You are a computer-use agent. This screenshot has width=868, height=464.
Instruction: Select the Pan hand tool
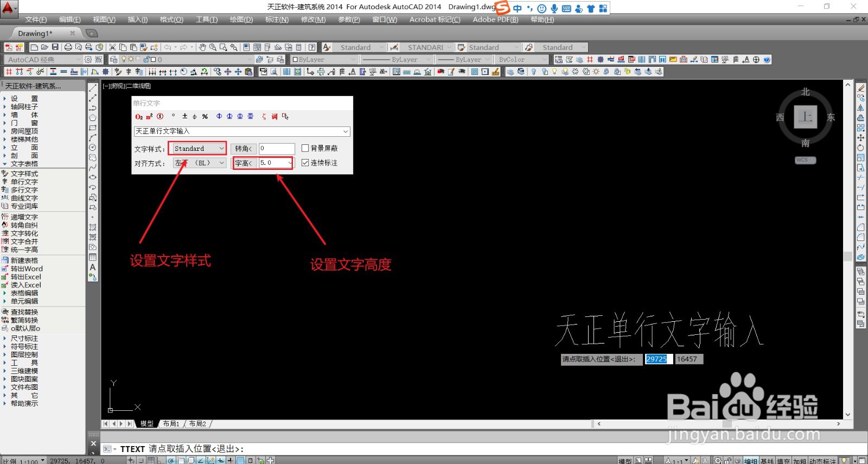click(x=202, y=47)
